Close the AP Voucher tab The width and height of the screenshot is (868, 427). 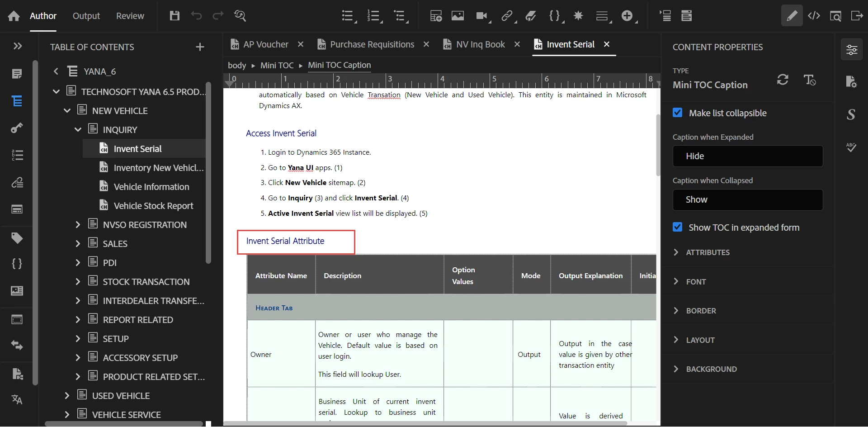(301, 44)
